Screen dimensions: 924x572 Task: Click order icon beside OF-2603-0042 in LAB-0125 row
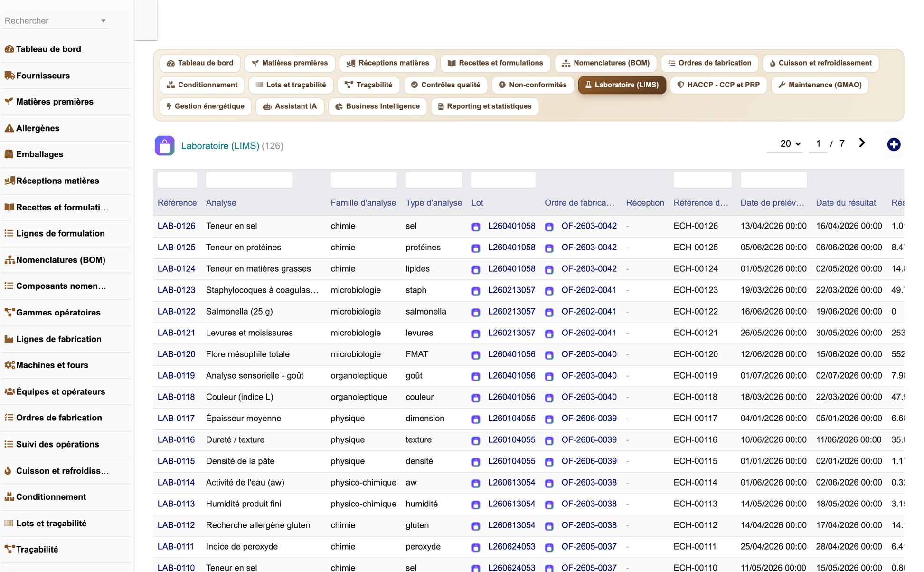[x=549, y=248]
